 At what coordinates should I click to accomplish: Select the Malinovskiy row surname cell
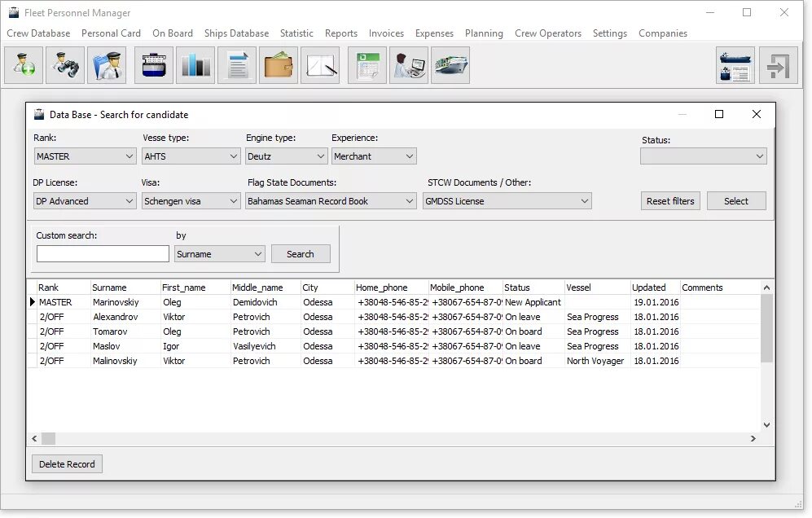(x=126, y=361)
